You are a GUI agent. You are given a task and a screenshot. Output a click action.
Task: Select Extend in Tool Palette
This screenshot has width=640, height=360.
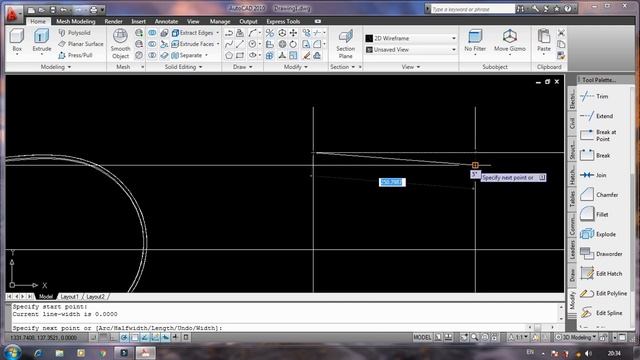point(596,116)
